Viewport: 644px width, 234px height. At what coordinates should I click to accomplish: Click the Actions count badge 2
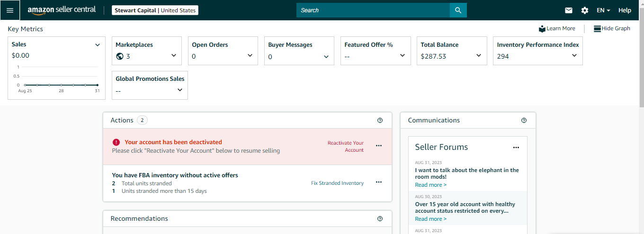142,120
